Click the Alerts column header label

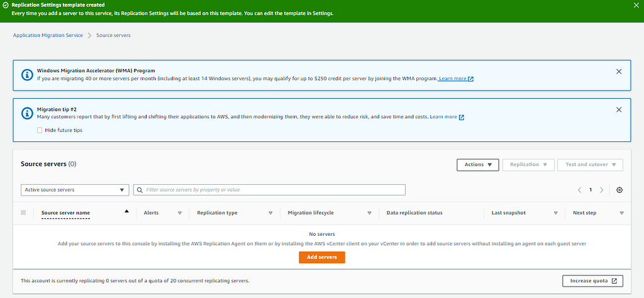[x=151, y=212]
